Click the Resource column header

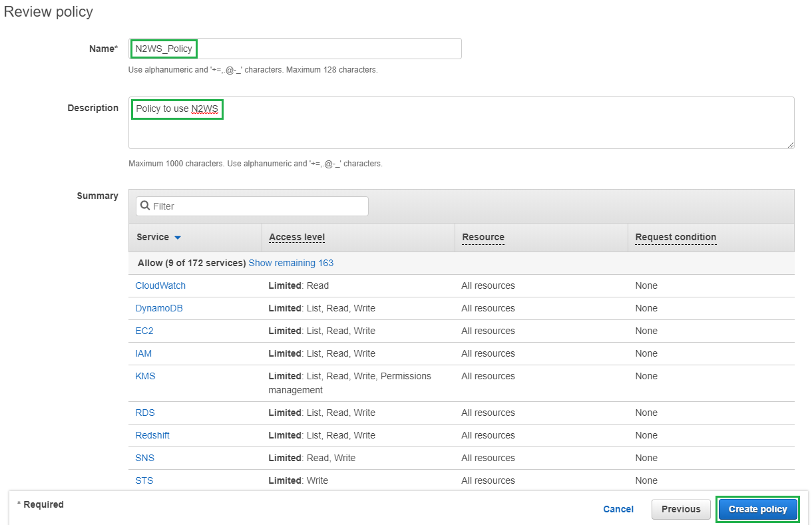tap(483, 237)
